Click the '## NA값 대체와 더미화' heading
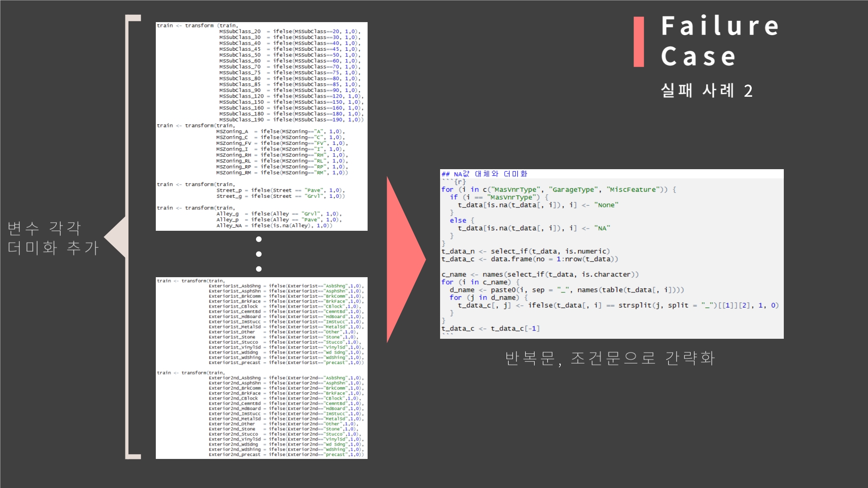The image size is (868, 488). 484,174
